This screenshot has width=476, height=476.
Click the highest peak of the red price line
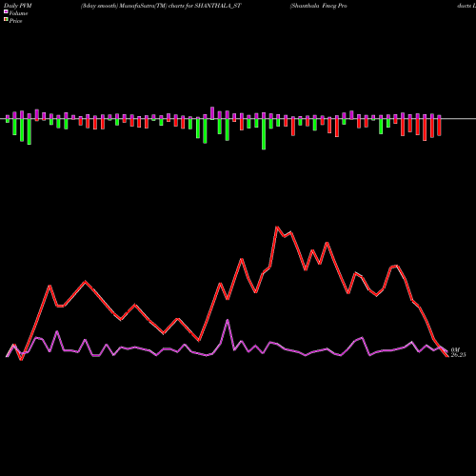click(x=277, y=227)
